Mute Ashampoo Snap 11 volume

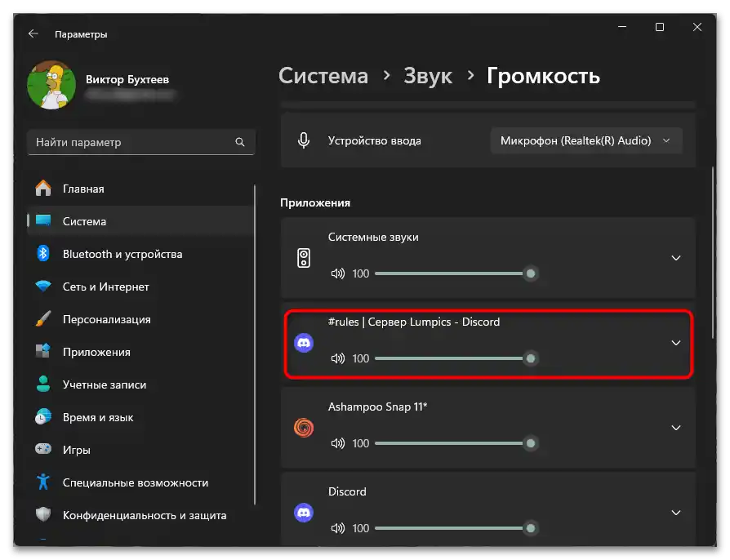point(338,443)
